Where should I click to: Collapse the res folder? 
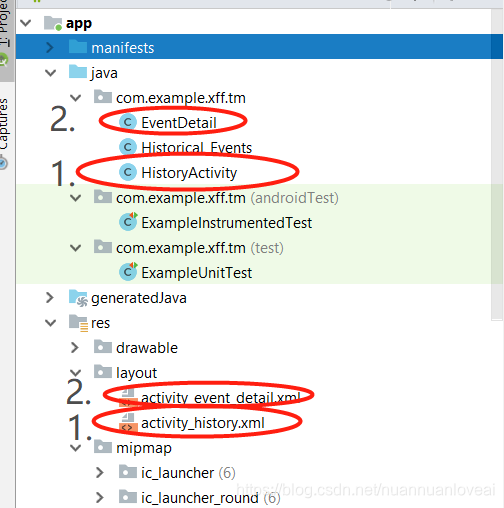coord(51,323)
